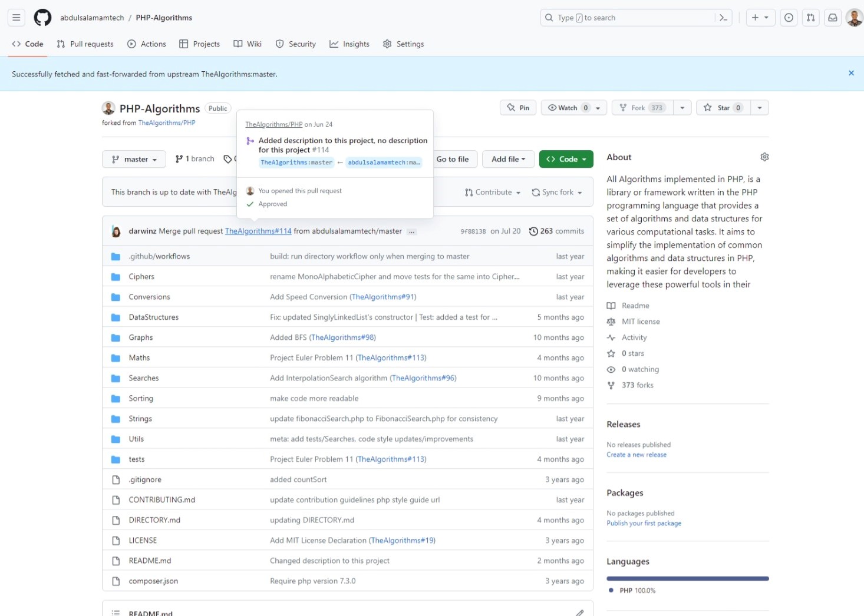Viewport: 864px width, 616px height.
Task: Open the pull requests icon in header
Action: tap(811, 18)
